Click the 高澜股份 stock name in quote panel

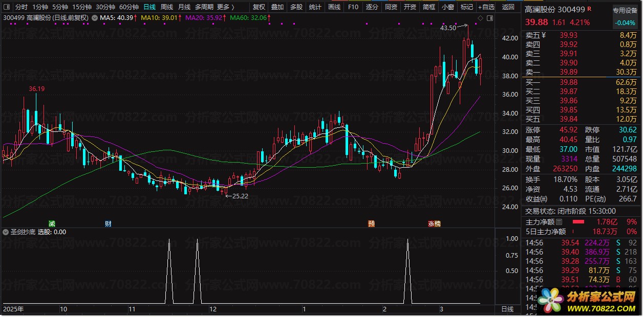click(541, 10)
